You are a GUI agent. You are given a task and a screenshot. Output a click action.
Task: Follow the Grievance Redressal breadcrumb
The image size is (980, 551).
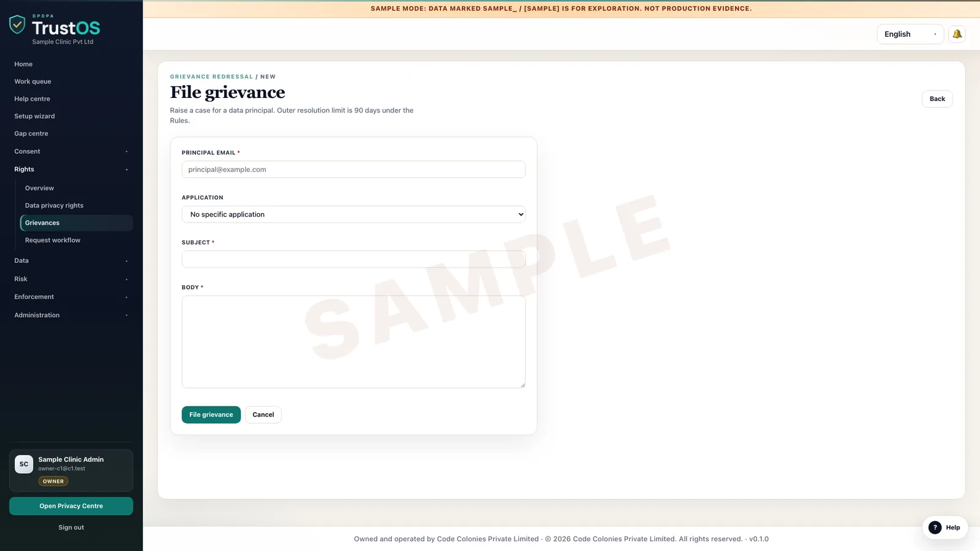[x=211, y=77]
